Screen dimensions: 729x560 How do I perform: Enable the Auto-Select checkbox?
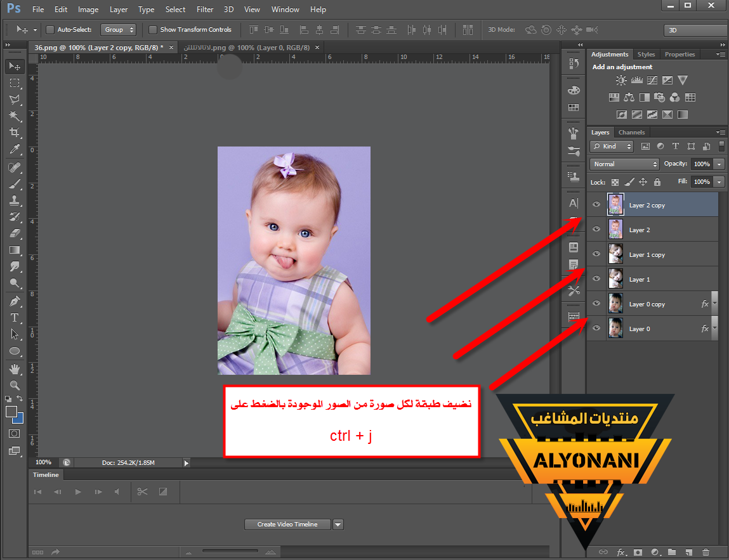click(x=50, y=30)
